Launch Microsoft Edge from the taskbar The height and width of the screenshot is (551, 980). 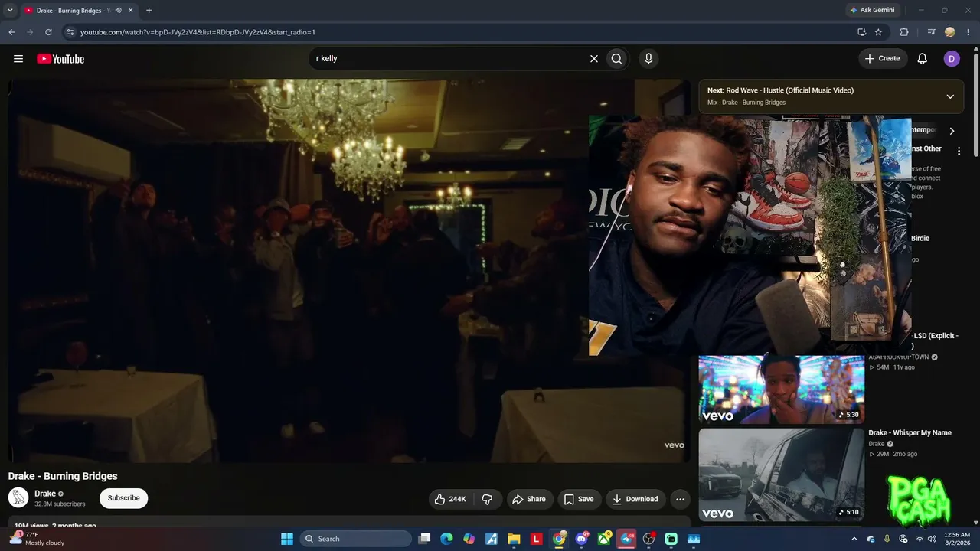tap(446, 539)
